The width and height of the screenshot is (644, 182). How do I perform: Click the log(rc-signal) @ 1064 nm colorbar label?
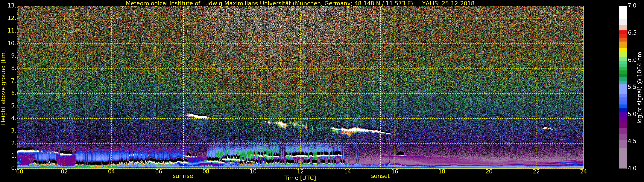[x=639, y=88]
